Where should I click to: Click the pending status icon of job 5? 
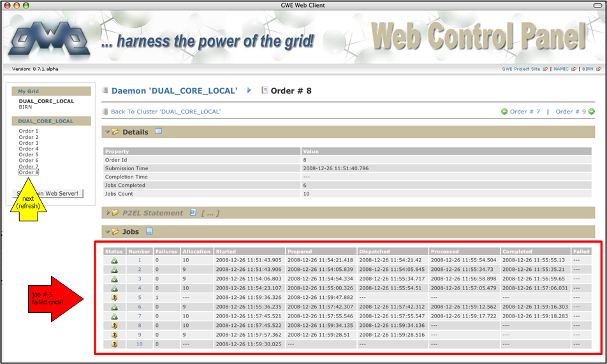point(114,298)
